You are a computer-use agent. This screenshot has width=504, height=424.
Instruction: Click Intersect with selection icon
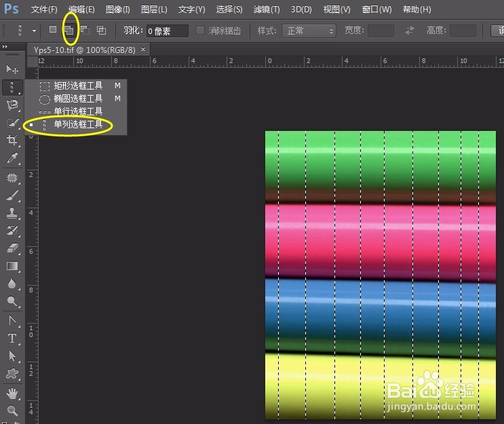coord(101,31)
